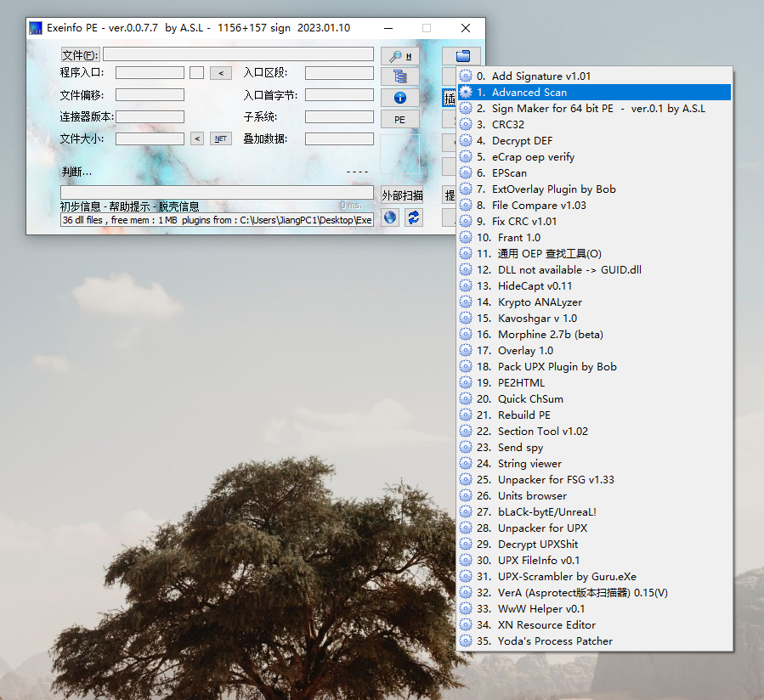Open the Overlay 1.0 plugin
The image size is (764, 700).
[594, 350]
